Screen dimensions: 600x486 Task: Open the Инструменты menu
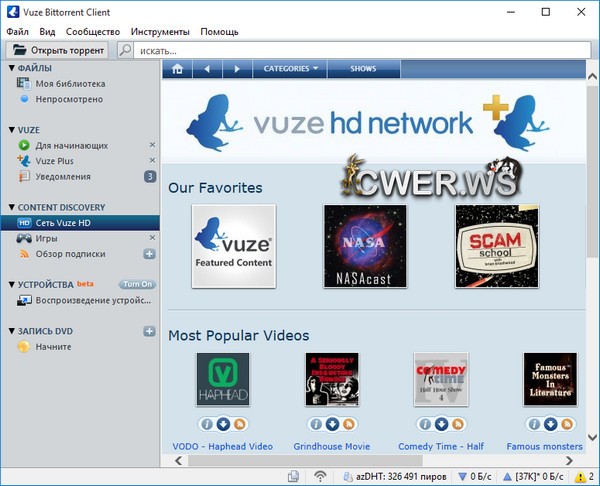[160, 32]
